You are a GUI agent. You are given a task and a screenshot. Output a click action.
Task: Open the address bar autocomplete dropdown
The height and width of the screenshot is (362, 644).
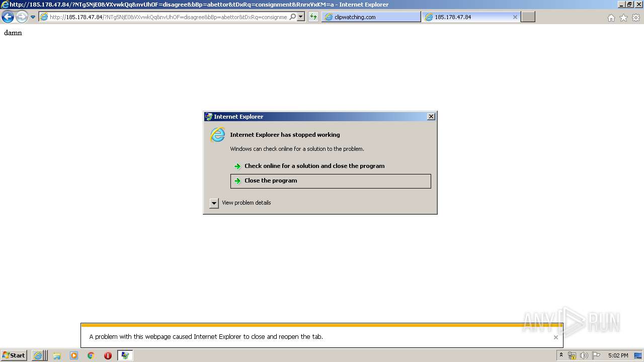[301, 17]
